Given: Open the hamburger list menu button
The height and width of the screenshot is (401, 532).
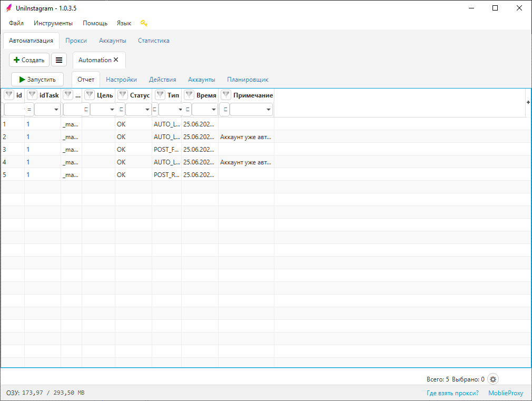Looking at the screenshot, I should point(59,60).
